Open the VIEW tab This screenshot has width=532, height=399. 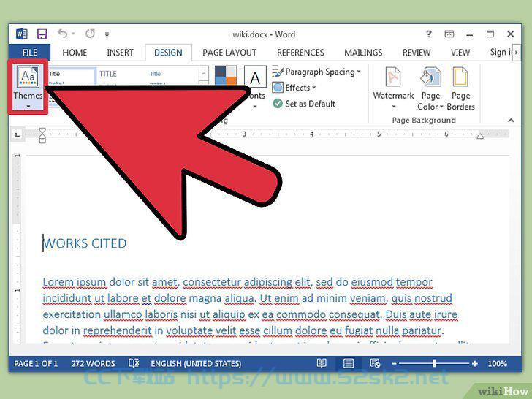tap(460, 53)
